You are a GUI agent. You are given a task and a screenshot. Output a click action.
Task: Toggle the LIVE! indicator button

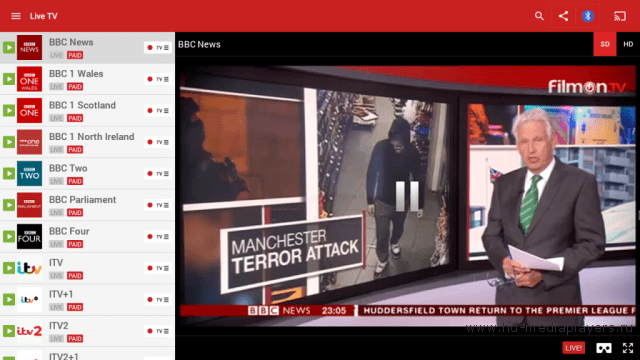coord(573,348)
